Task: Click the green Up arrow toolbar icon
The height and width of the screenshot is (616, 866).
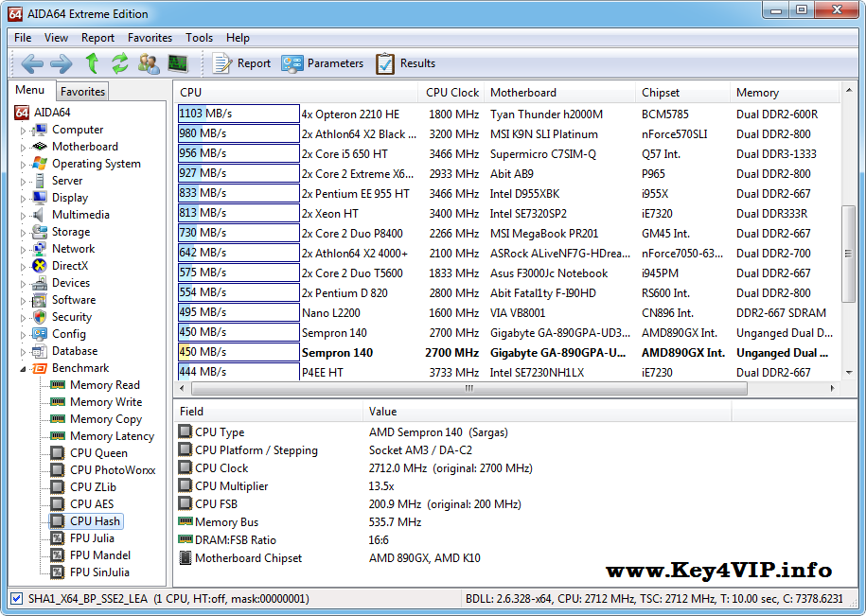Action: pos(92,63)
